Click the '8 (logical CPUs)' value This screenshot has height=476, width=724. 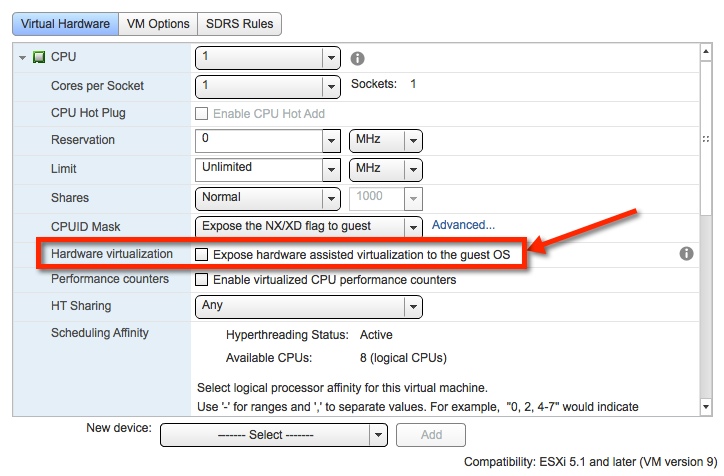(x=403, y=358)
